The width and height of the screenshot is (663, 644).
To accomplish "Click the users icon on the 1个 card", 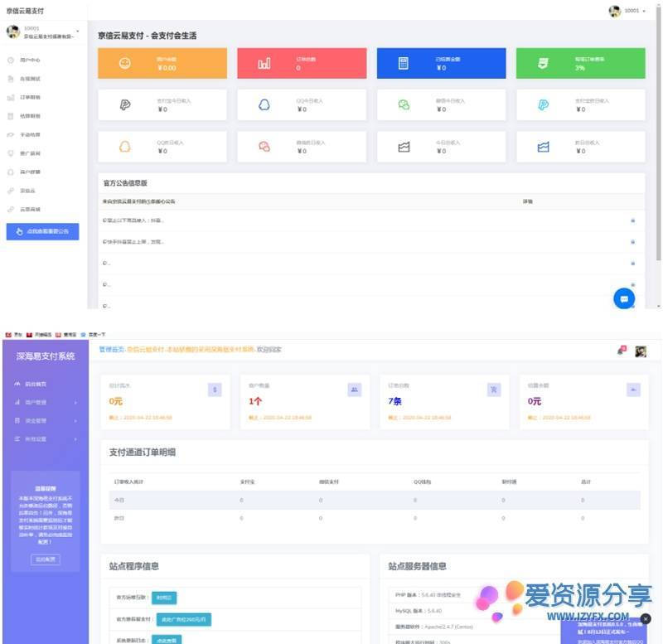I will 355,390.
